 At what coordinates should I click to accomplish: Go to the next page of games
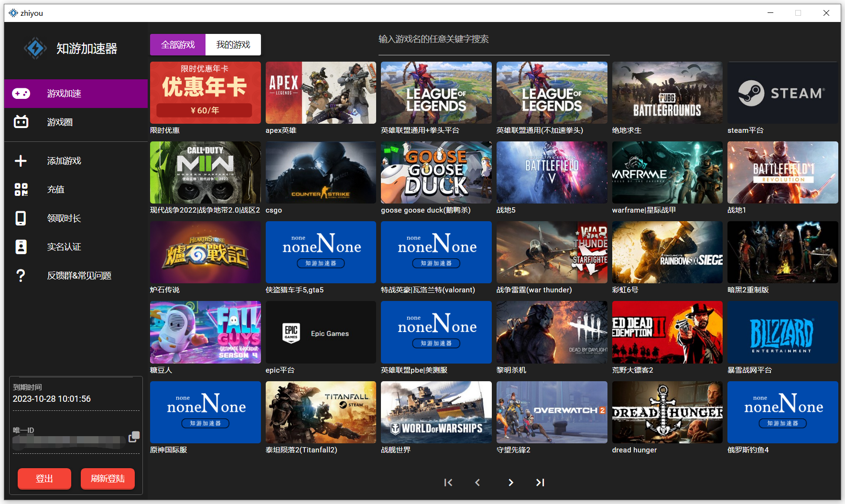[x=510, y=483]
